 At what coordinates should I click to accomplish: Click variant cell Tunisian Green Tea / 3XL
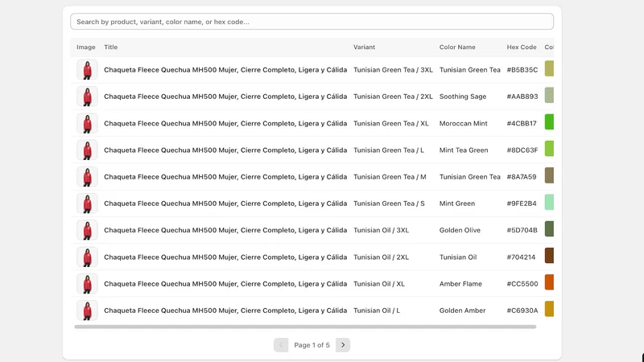pos(393,70)
